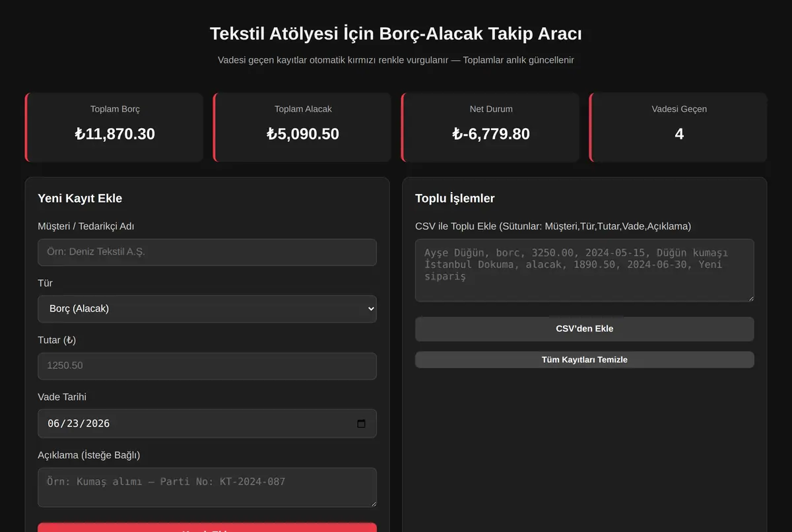
Task: Click the Net Durum value ₺-6,779.80
Action: point(491,134)
